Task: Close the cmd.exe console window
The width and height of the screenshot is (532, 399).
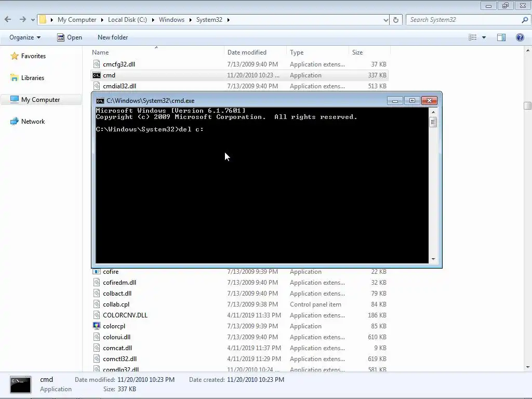Action: tap(429, 101)
